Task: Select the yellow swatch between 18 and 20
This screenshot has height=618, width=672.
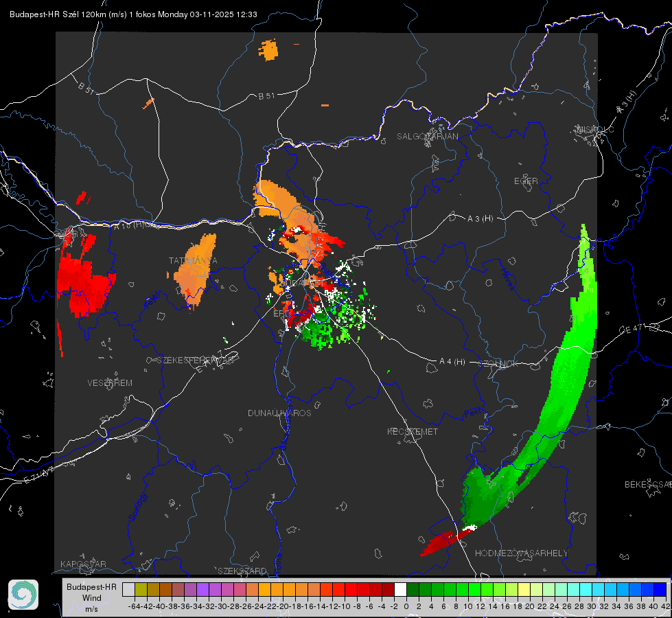Action: [x=524, y=589]
